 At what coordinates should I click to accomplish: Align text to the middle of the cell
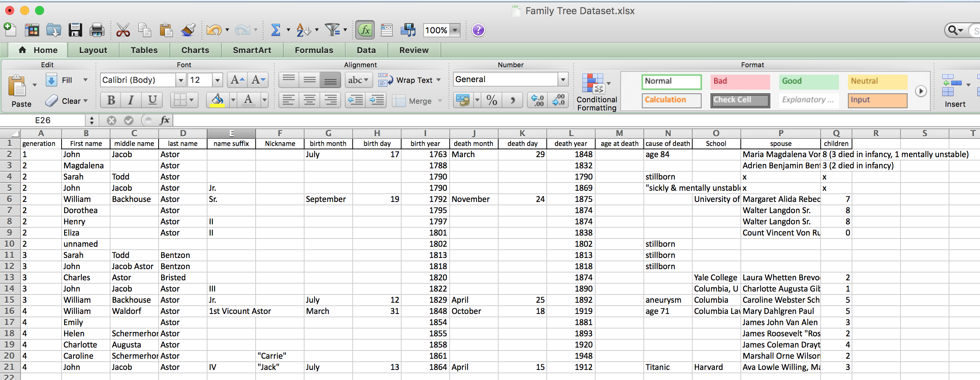tap(309, 80)
